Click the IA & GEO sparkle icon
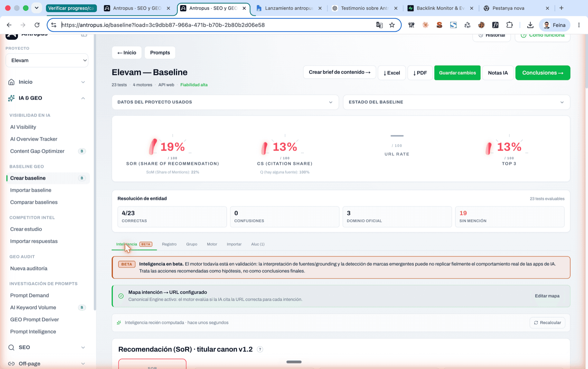This screenshot has height=369, width=588. 11,98
